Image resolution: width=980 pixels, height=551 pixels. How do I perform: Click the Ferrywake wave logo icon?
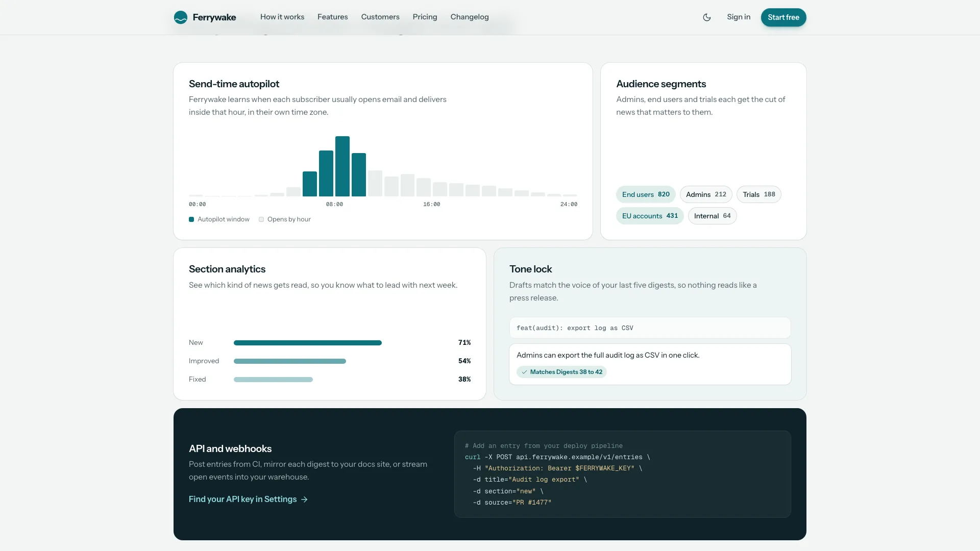tap(181, 17)
